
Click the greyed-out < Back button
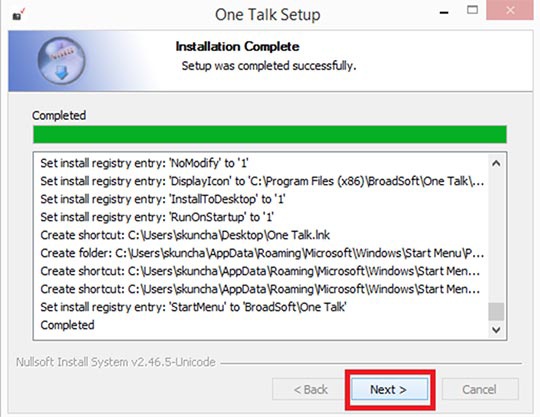[310, 389]
